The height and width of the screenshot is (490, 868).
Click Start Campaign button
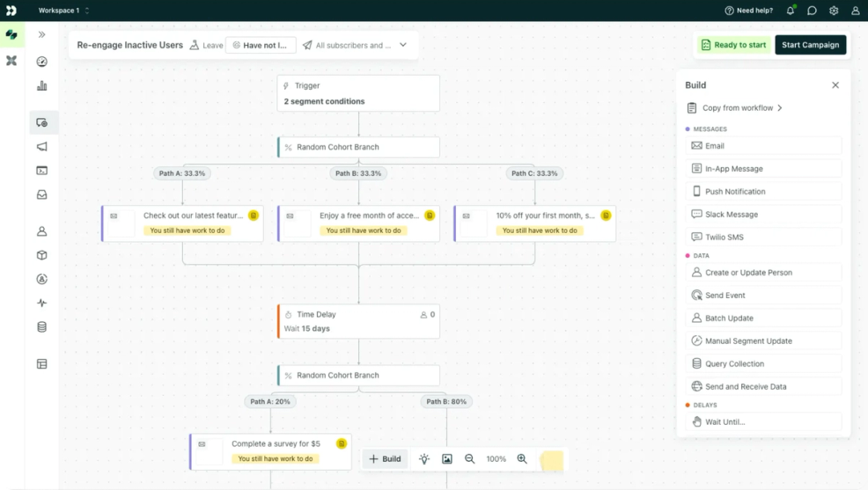pyautogui.click(x=811, y=45)
